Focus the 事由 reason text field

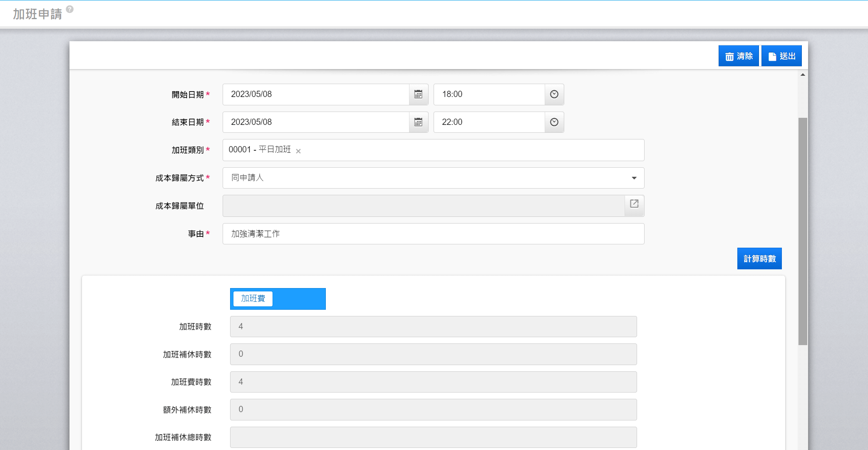click(x=433, y=234)
